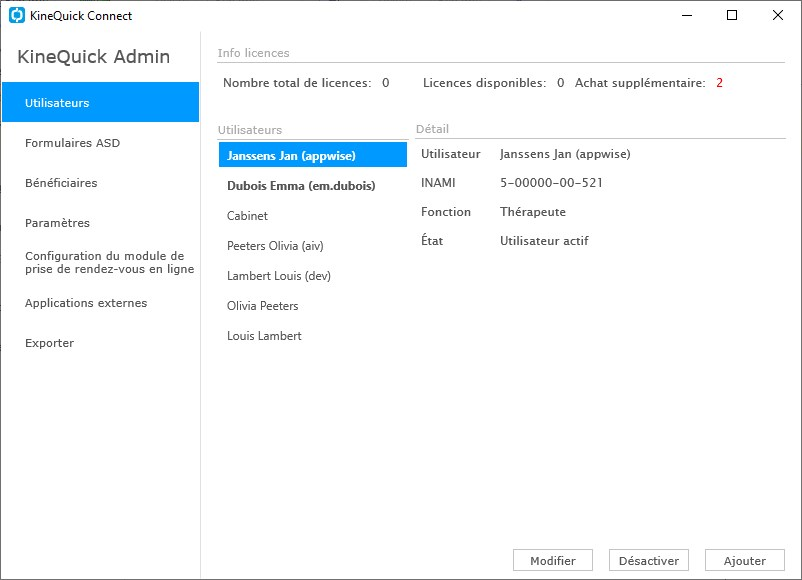802x580 pixels.
Task: Click the Modifier button
Action: [552, 561]
